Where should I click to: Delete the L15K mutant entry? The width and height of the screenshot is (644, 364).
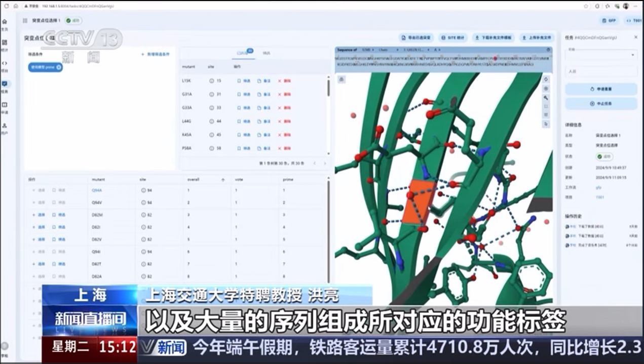coord(284,80)
